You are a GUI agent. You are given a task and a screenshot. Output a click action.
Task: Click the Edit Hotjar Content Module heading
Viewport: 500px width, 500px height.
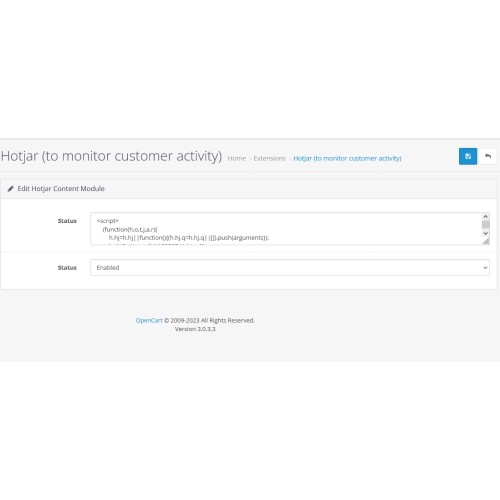pos(61,189)
